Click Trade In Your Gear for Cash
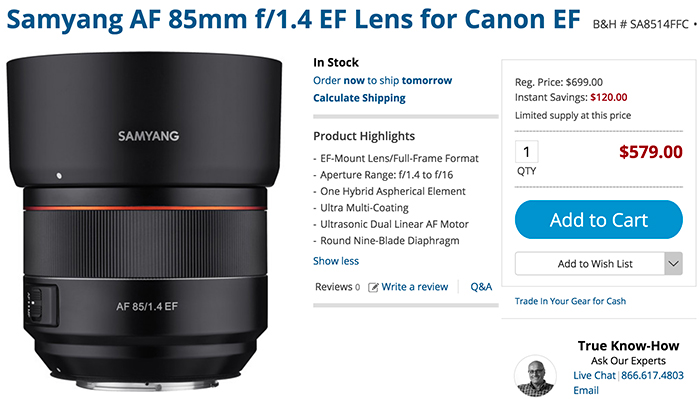Image resolution: width=700 pixels, height=399 pixels. pyautogui.click(x=570, y=301)
